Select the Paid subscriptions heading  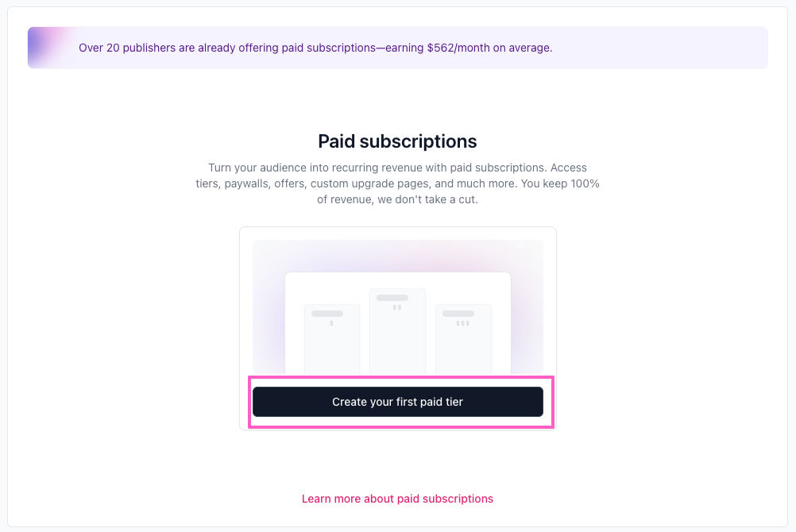click(x=397, y=141)
